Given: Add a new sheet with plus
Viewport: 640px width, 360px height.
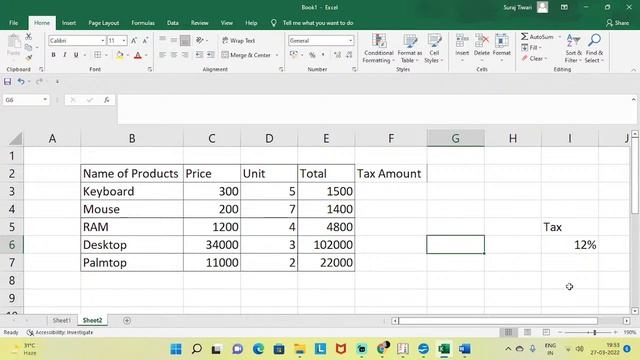Looking at the screenshot, I should (x=127, y=320).
